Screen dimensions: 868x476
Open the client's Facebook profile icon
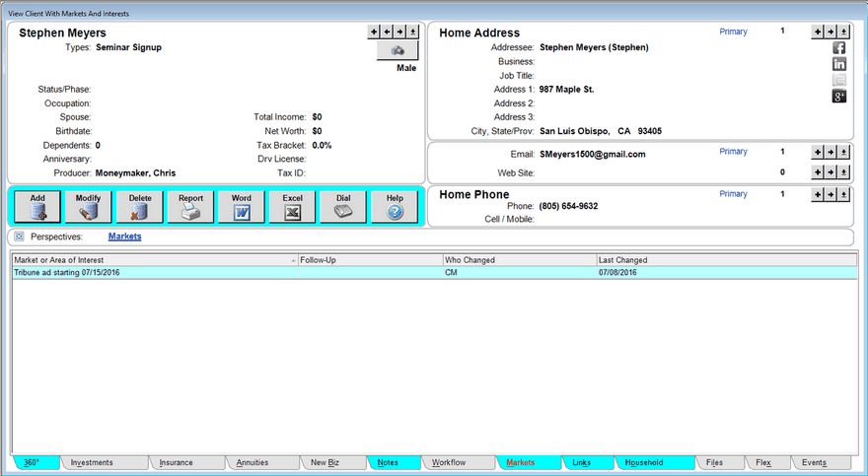(839, 48)
